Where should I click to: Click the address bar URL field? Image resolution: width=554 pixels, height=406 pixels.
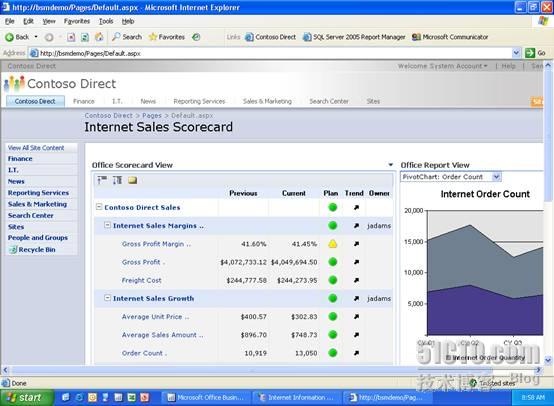click(270, 53)
